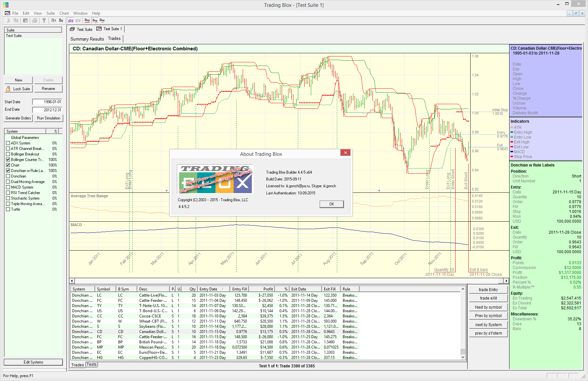The image size is (588, 381).
Task: Click the Cut scissors icon in toolbar
Action: (9, 20)
